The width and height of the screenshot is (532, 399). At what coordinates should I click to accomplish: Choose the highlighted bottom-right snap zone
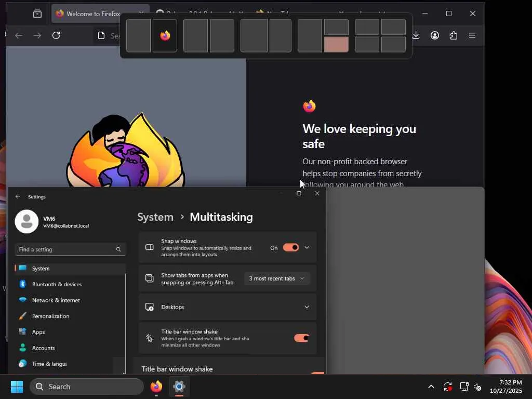click(x=336, y=45)
